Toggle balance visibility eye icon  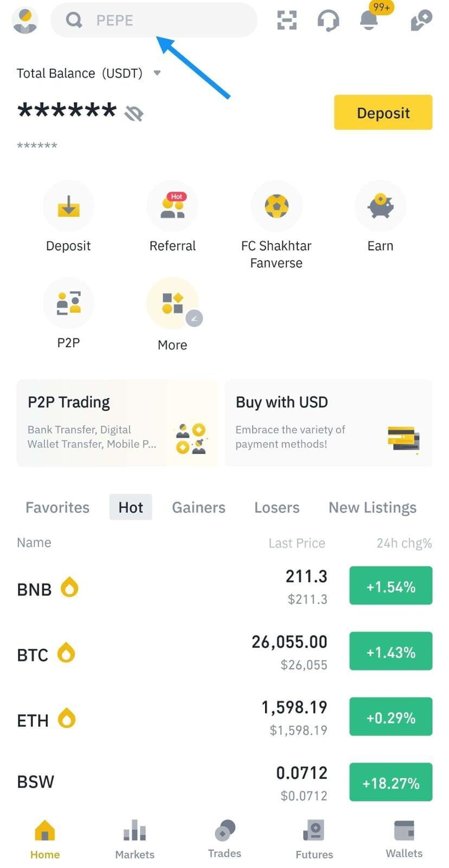[x=133, y=113]
